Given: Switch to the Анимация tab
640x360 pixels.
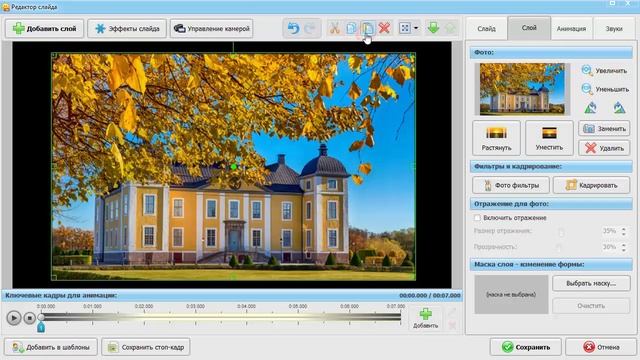Looking at the screenshot, I should (571, 29).
